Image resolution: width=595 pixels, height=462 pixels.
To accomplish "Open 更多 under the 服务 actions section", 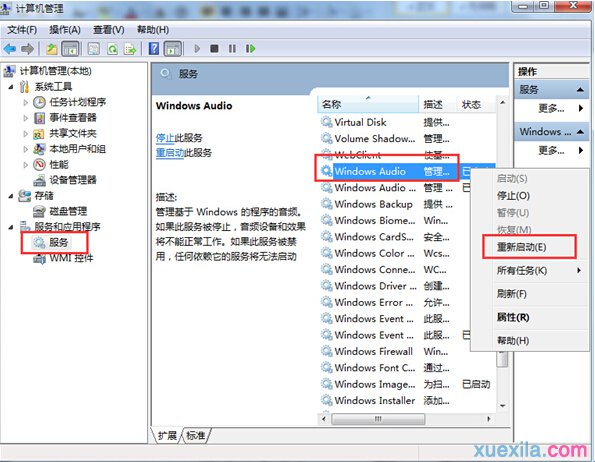I will (x=551, y=109).
